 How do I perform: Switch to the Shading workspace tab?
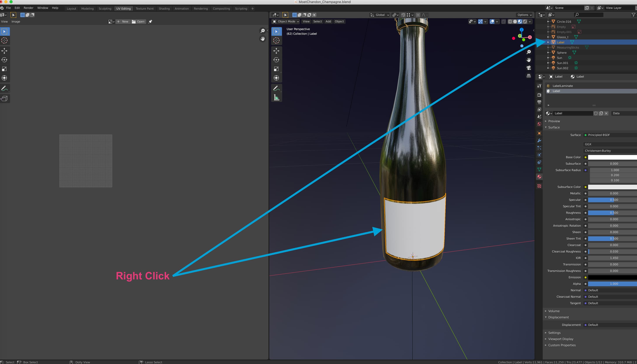pos(164,9)
